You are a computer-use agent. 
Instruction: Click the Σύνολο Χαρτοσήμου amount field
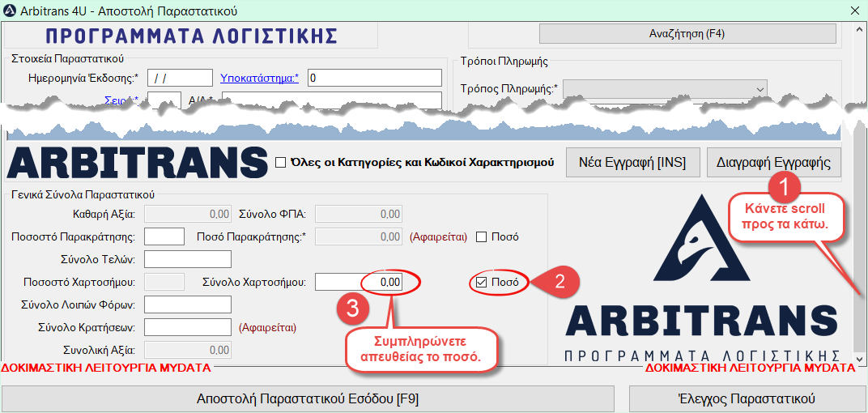359,282
